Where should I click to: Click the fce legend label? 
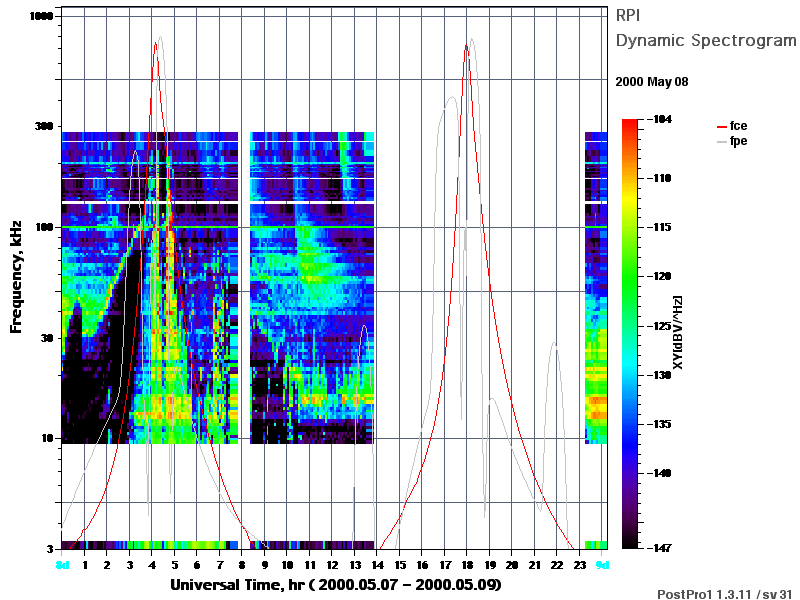[x=738, y=126]
